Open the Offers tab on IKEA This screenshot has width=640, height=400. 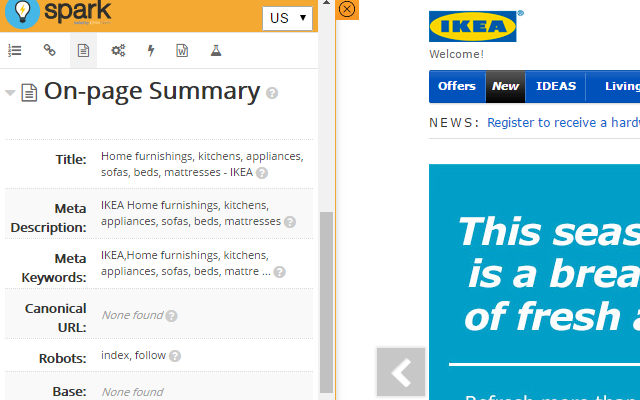pyautogui.click(x=457, y=86)
